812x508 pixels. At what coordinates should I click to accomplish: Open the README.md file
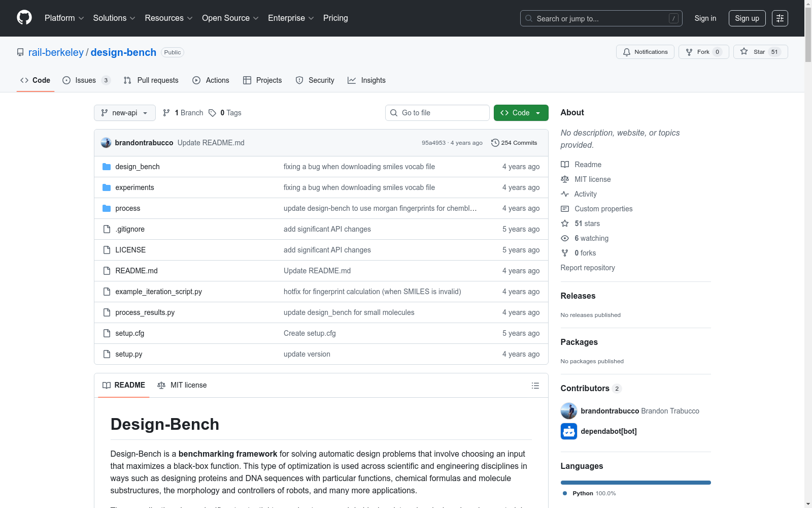137,271
